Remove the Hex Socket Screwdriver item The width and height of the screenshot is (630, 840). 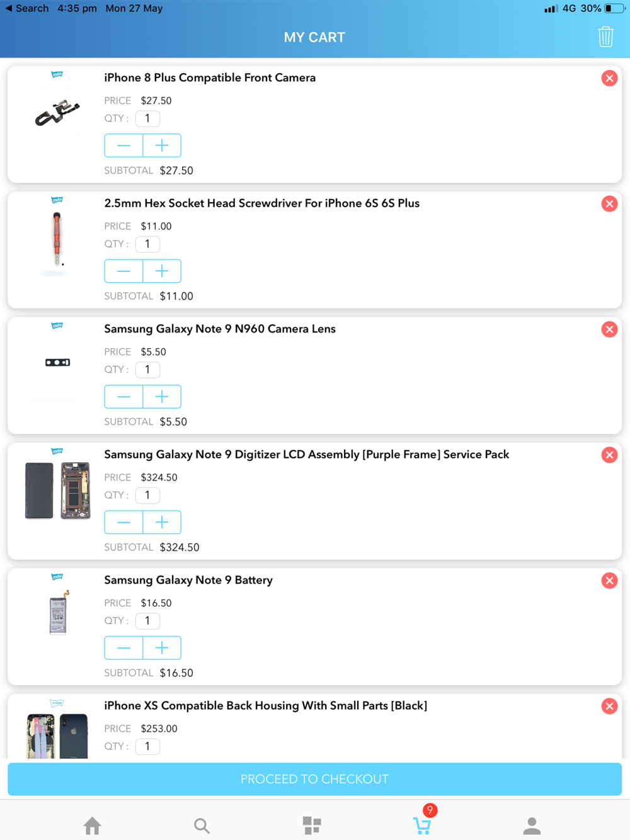(609, 204)
